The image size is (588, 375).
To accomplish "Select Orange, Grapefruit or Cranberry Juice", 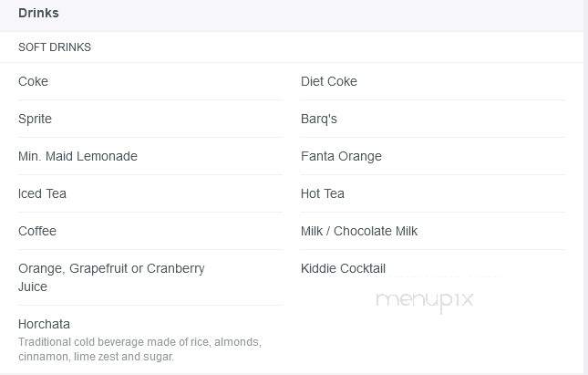I will [x=111, y=277].
